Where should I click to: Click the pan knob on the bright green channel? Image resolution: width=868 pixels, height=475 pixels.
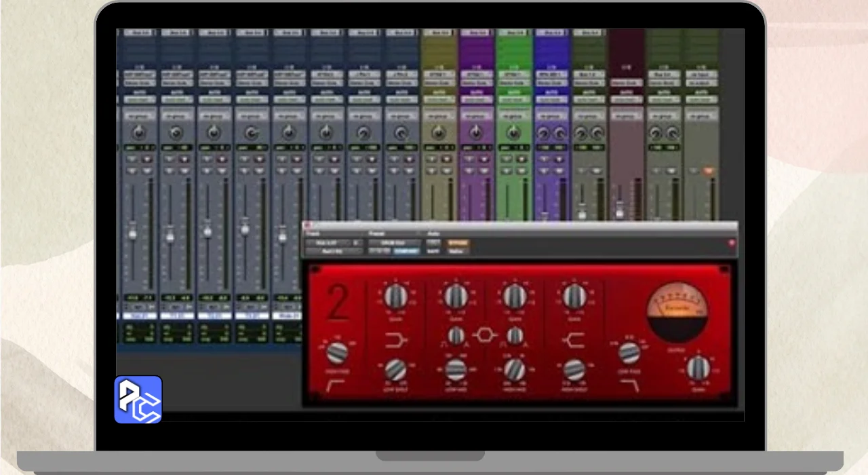(515, 132)
